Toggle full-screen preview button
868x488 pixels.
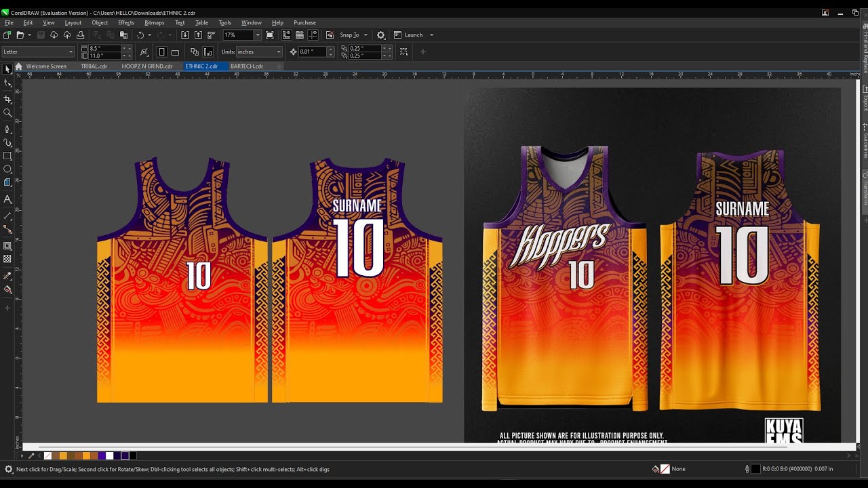coord(270,35)
